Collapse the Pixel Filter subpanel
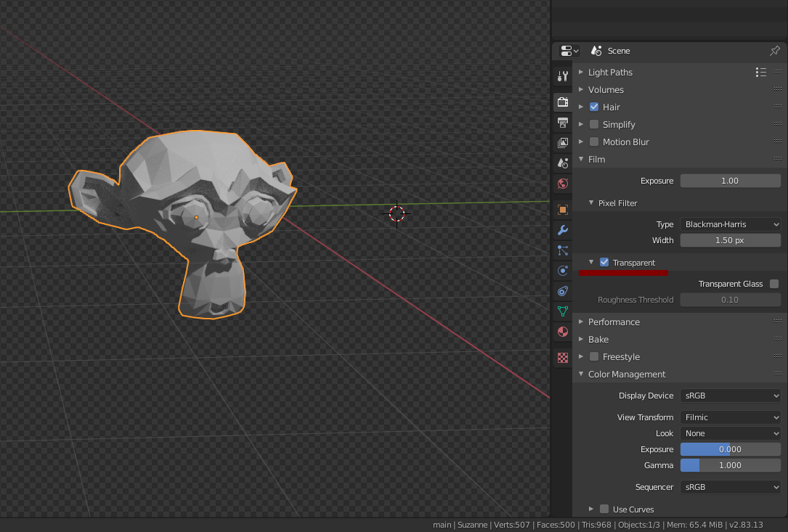 tap(591, 203)
